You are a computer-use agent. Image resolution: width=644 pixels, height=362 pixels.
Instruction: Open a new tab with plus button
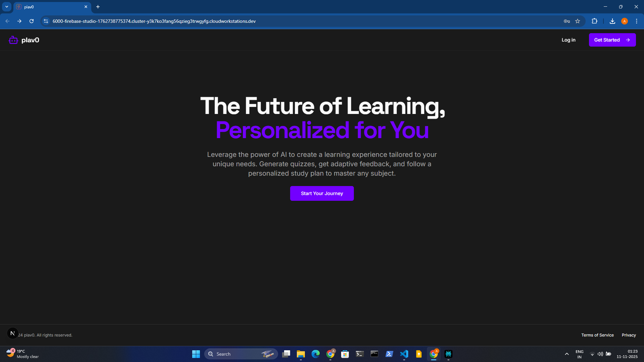[x=98, y=7]
